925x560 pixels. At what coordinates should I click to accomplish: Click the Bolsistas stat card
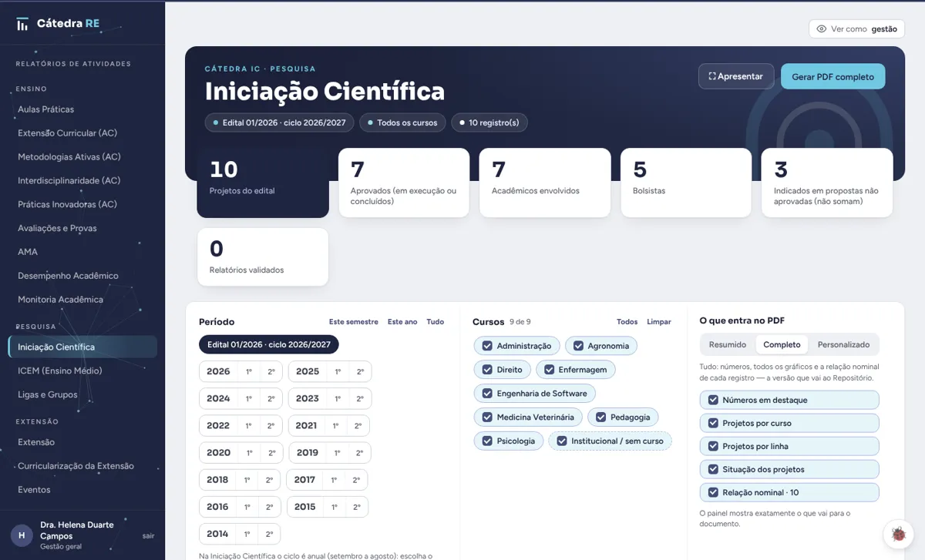(x=686, y=183)
